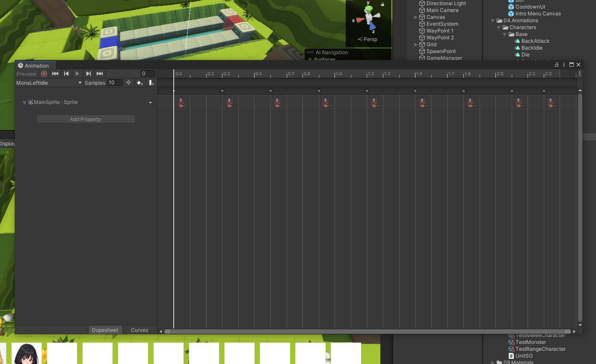
Task: Select the TestMonster prefab asset
Action: point(531,342)
